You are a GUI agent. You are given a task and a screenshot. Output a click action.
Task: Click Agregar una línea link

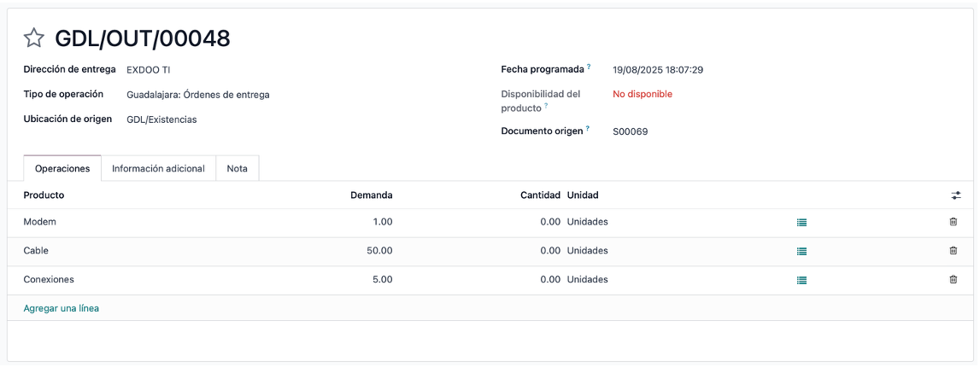pyautogui.click(x=62, y=308)
